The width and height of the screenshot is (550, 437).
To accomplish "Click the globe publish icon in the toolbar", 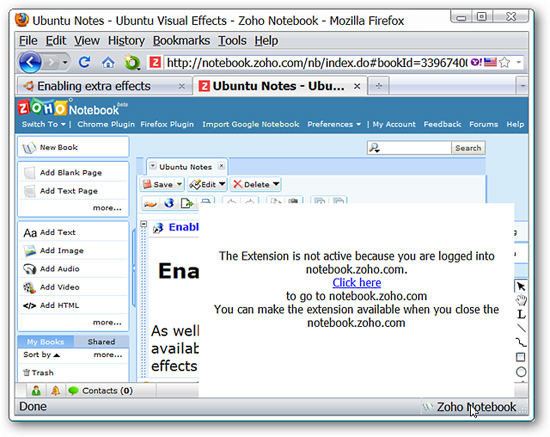I will coord(169,203).
